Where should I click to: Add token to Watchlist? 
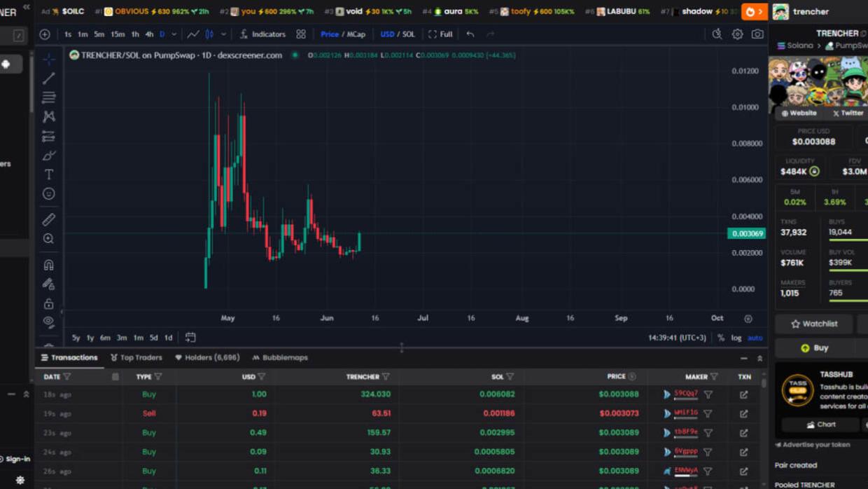[x=814, y=324]
